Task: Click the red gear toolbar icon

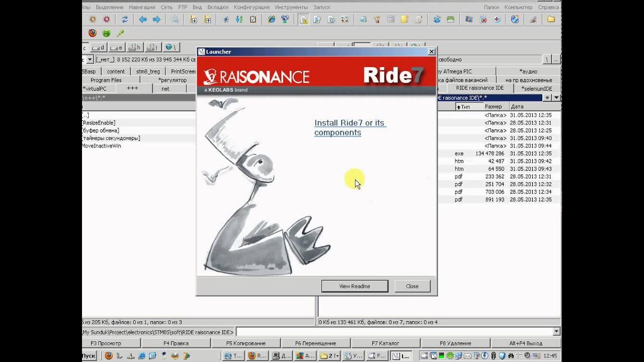Action: 106,20
